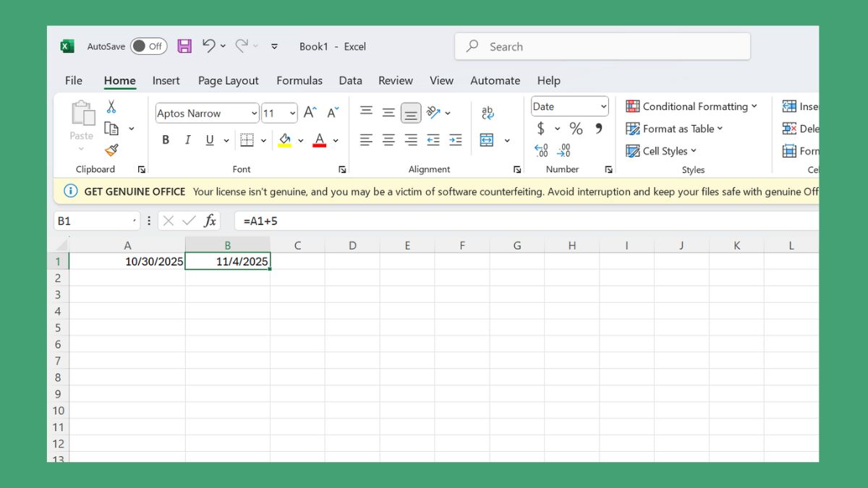Click the Insert Function fx button
The image size is (868, 488).
(210, 220)
